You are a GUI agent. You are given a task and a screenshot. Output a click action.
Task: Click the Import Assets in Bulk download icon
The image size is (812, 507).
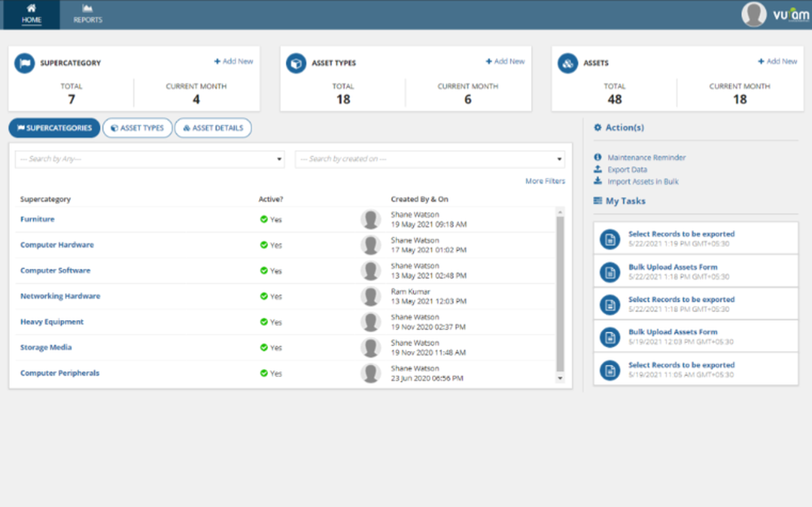tap(599, 181)
